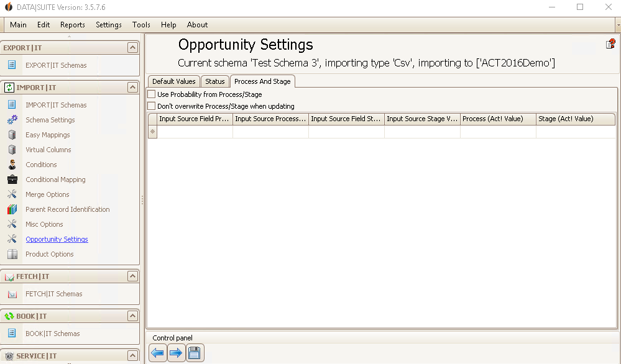
Task: Open EXPORT|IT Schemas
Action: click(56, 65)
